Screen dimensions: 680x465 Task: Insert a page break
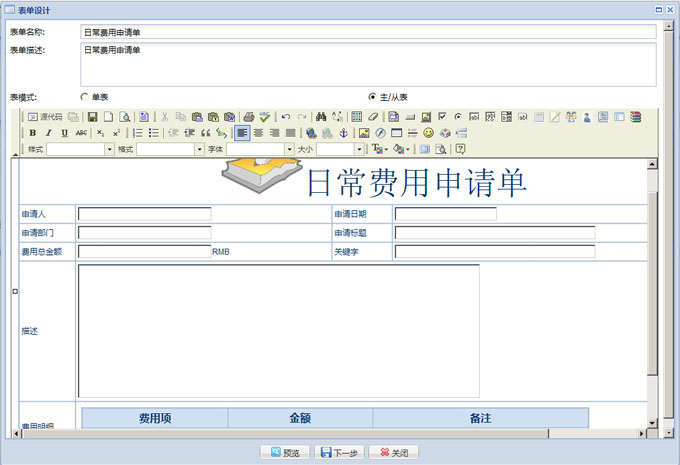tap(461, 133)
